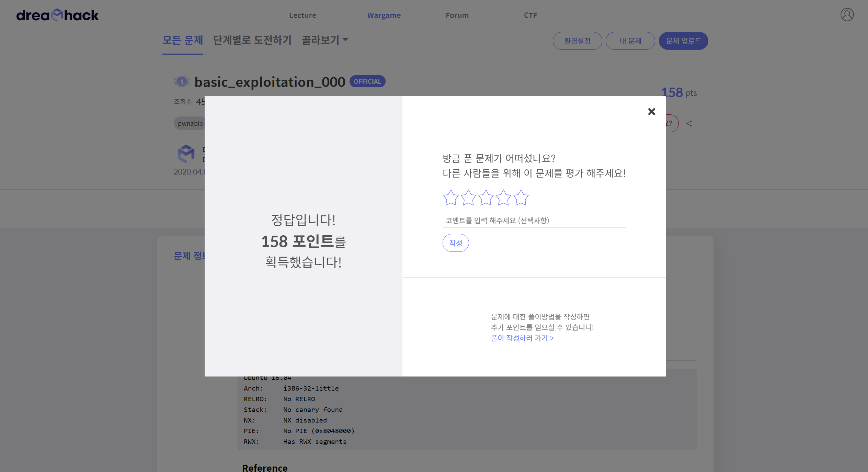Click the first rating star

450,198
